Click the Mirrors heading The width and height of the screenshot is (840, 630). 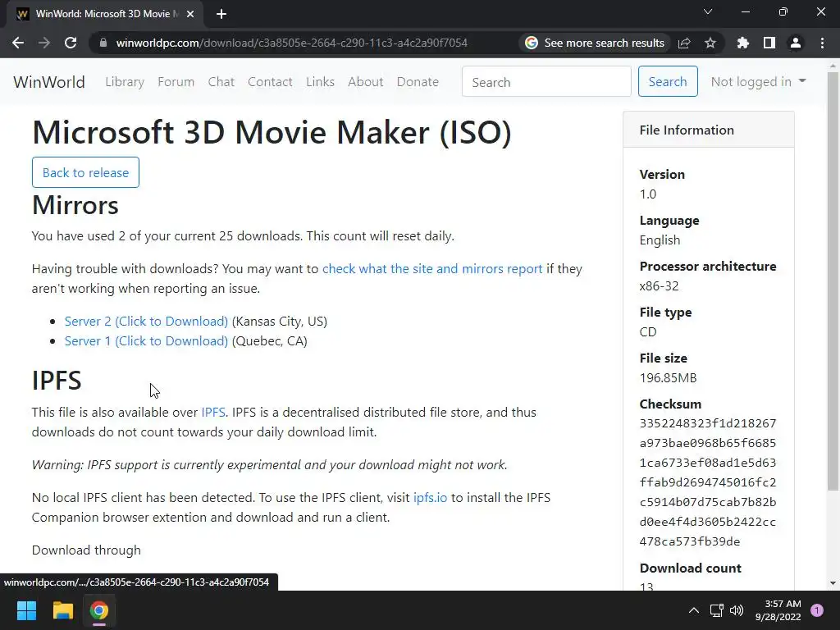point(75,205)
